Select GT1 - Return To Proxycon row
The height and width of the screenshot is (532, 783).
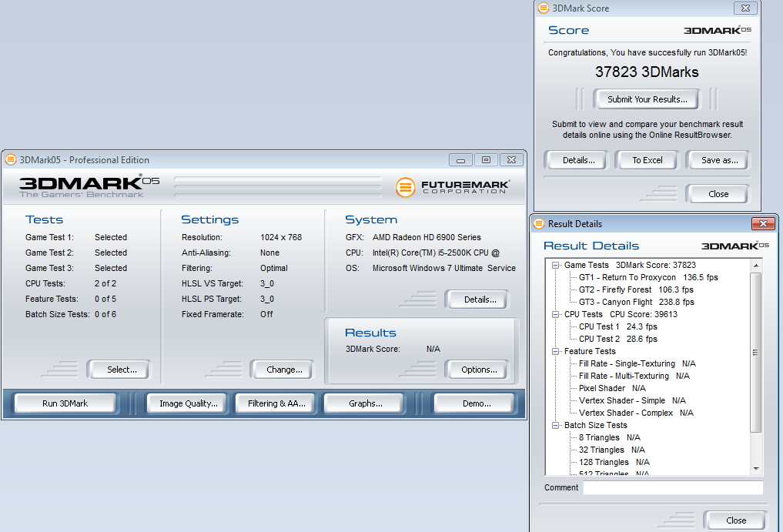(648, 277)
